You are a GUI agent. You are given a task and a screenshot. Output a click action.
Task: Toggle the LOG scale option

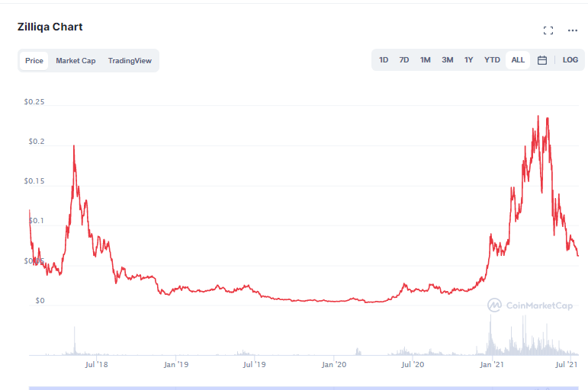click(x=570, y=60)
